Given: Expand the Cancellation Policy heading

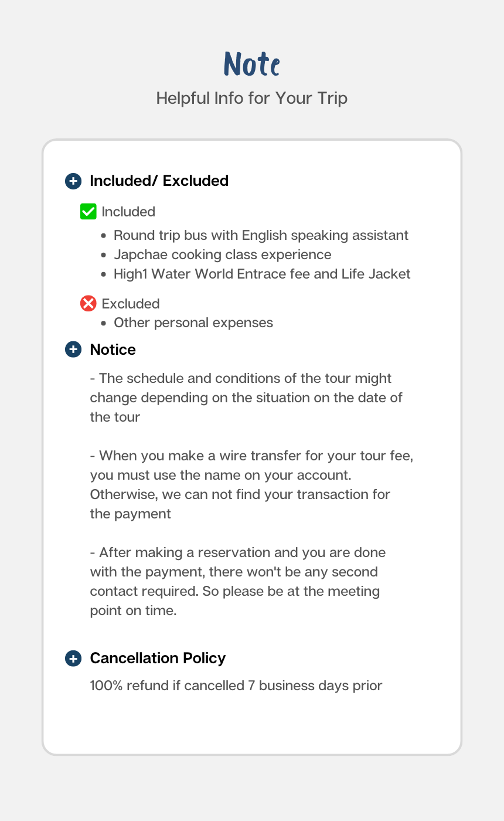Looking at the screenshot, I should coord(158,658).
